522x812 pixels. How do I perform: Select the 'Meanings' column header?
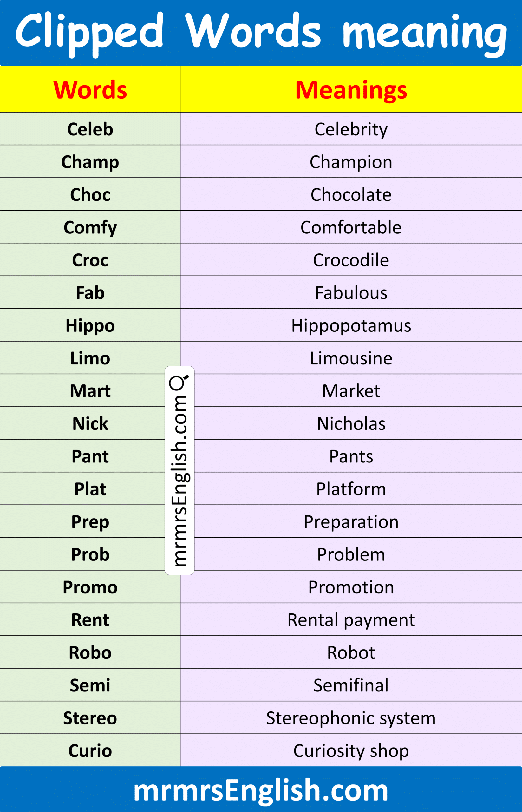[351, 90]
